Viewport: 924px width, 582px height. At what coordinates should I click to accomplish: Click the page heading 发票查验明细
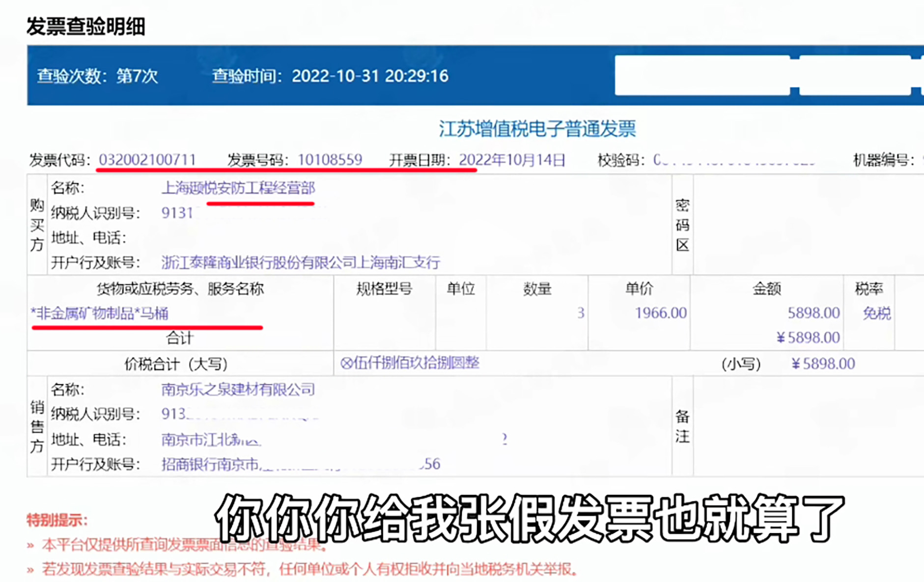(x=86, y=26)
